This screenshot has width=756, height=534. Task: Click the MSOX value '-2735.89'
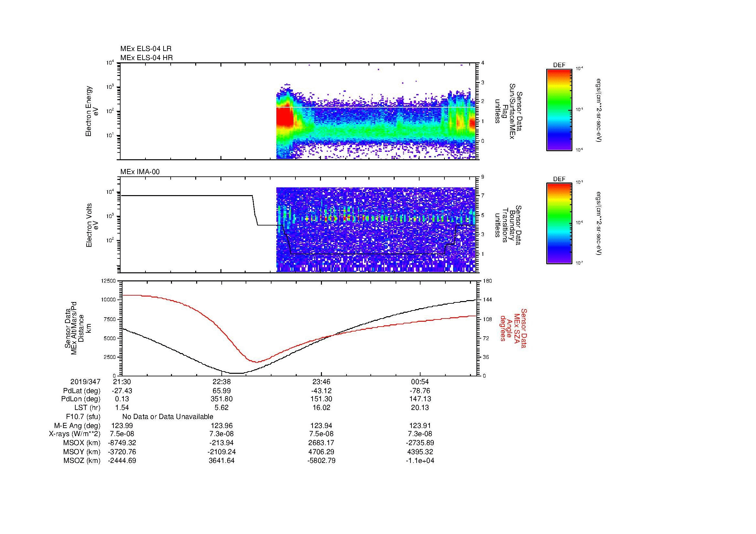420,443
